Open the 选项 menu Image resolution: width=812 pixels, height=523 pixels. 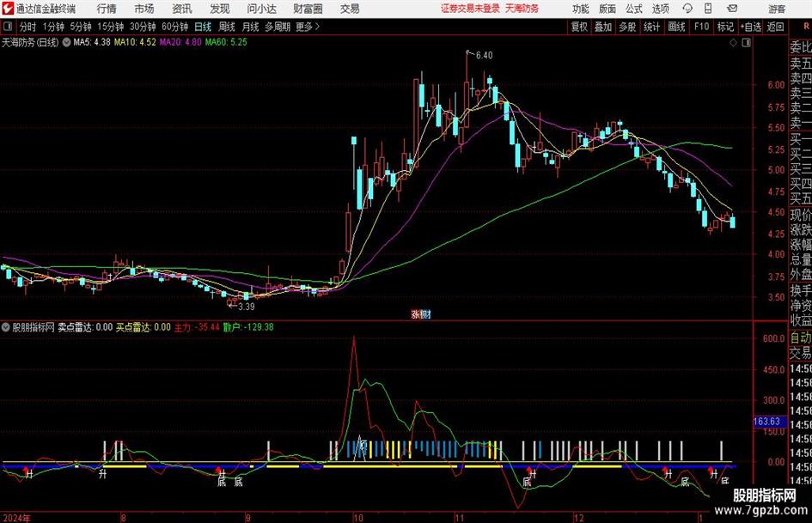(660, 9)
